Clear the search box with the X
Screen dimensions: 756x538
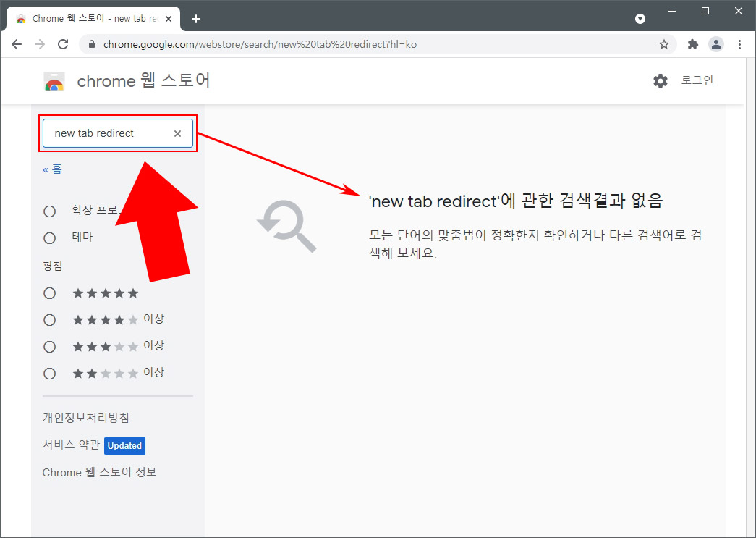177,134
